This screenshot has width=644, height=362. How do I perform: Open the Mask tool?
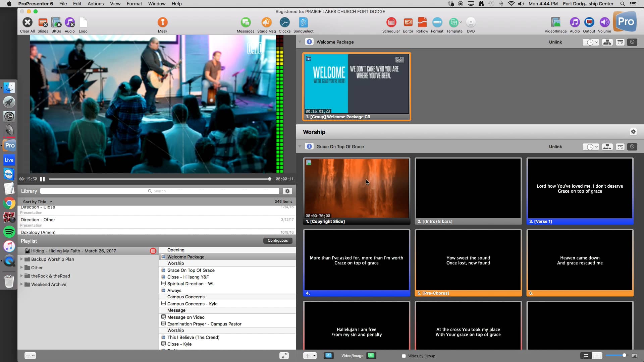click(x=162, y=23)
